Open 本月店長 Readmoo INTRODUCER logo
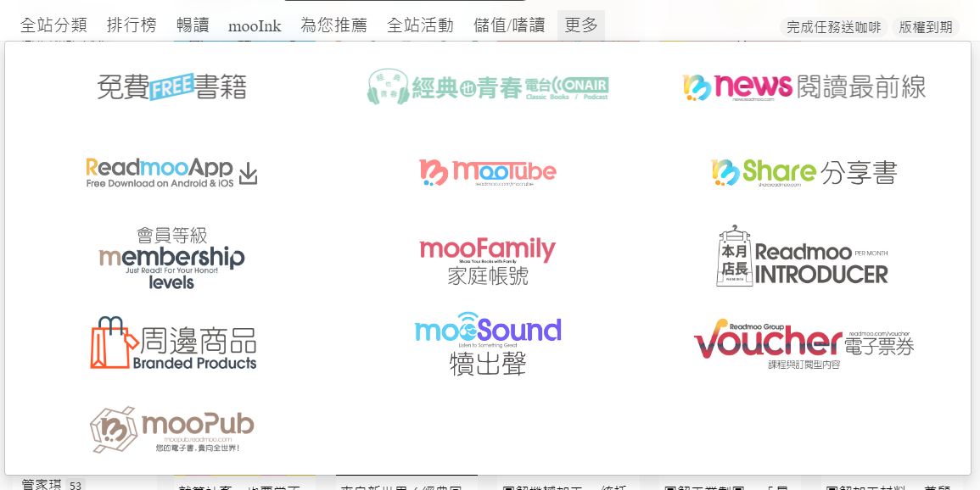Image resolution: width=980 pixels, height=490 pixels. [802, 257]
